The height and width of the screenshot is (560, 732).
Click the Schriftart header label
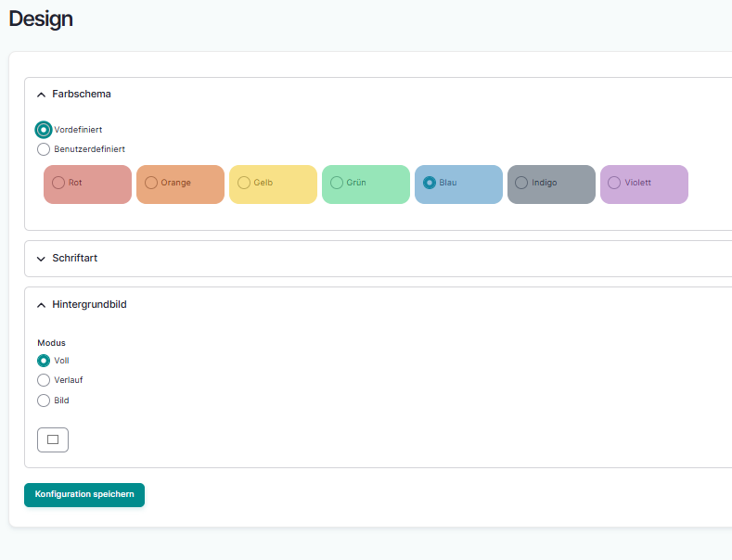click(x=75, y=259)
